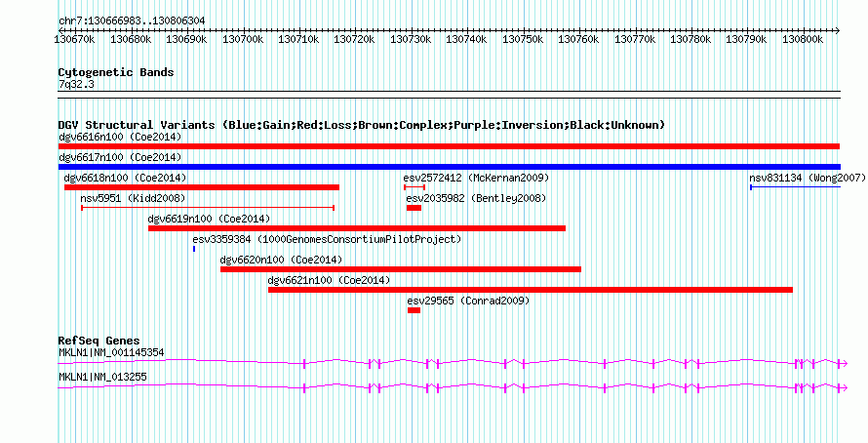This screenshot has height=443, width=868.
Task: Open the dgv6617n100 (Coe2014) label
Action: pos(120,157)
